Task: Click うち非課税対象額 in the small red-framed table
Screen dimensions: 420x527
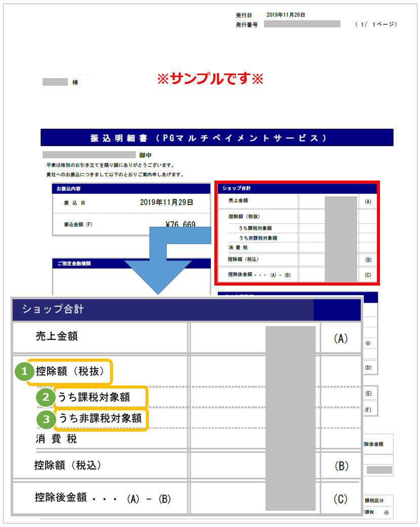Action: point(258,238)
